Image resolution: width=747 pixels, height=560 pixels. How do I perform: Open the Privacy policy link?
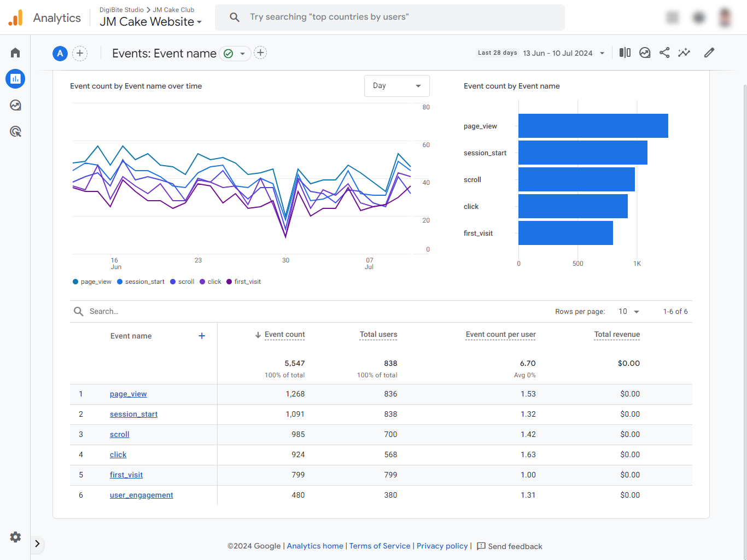(x=442, y=546)
